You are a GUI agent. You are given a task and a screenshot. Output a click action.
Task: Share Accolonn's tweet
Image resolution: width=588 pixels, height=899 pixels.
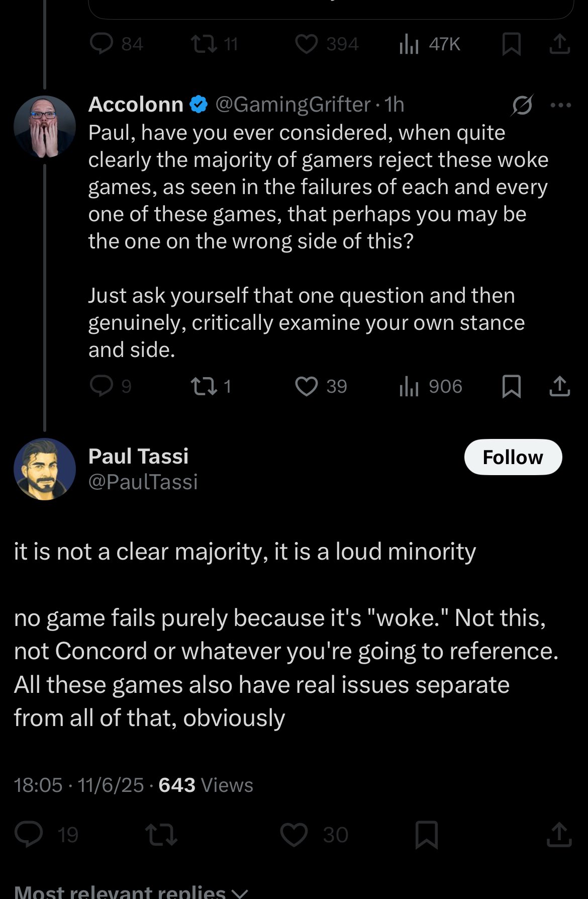[x=559, y=386]
